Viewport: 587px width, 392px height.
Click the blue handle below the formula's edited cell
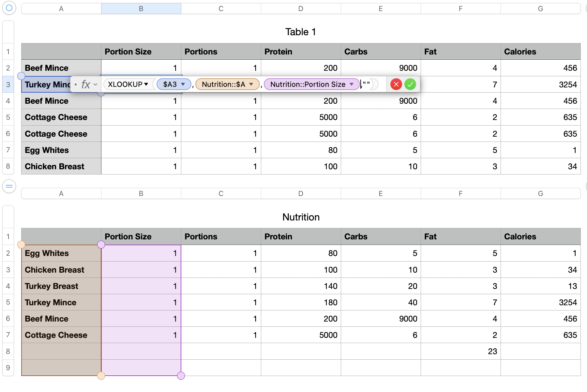pyautogui.click(x=101, y=93)
